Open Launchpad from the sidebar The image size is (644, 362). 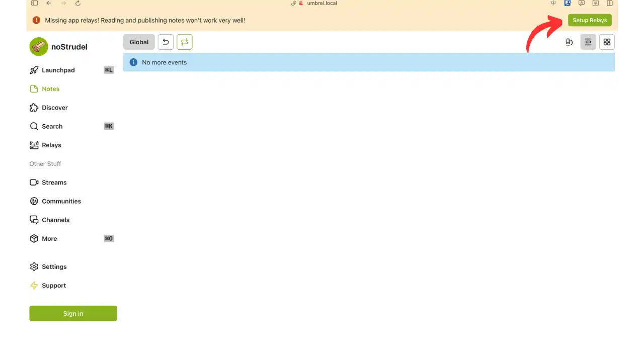coord(58,70)
